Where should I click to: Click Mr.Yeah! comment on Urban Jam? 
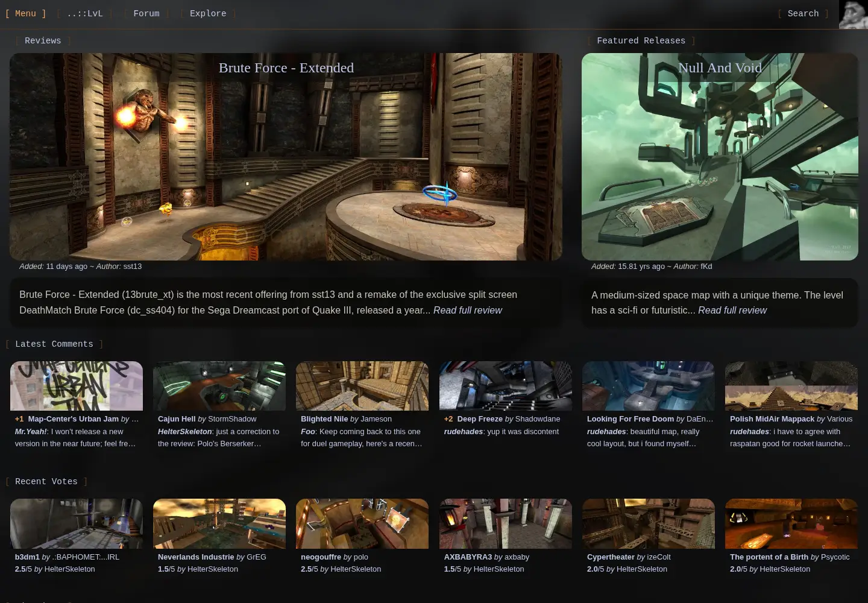[77, 438]
